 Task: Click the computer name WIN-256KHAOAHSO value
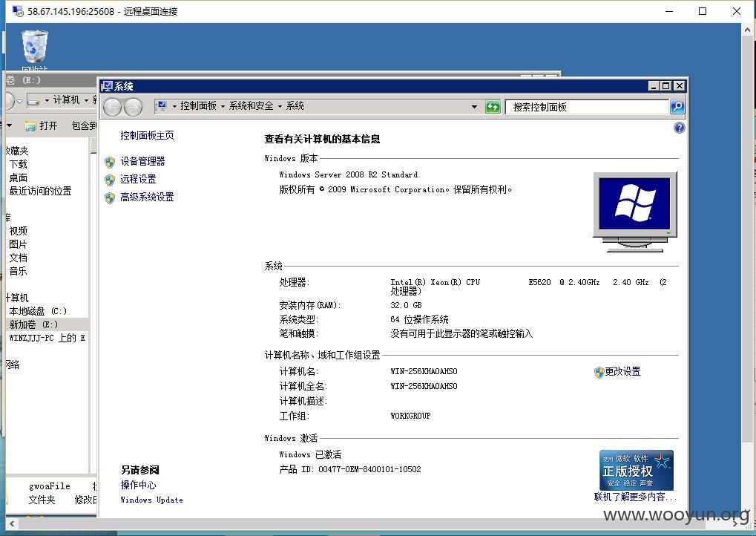click(424, 371)
